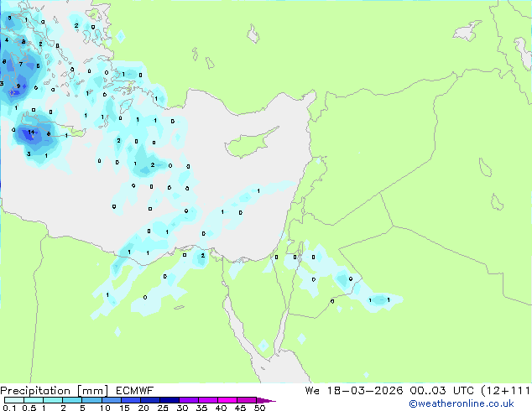Click the '7' precipitation value on the map

pyautogui.click(x=21, y=64)
